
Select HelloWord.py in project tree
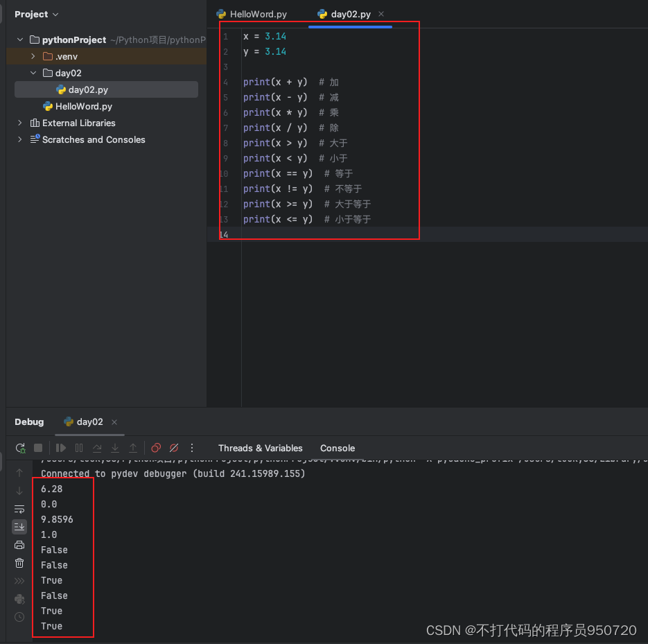tap(106, 106)
